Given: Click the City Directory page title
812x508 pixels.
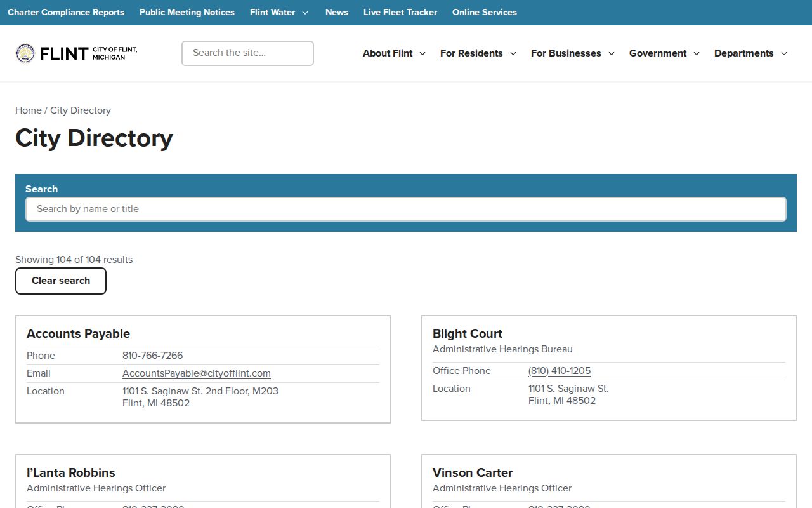Looking at the screenshot, I should pyautogui.click(x=94, y=138).
